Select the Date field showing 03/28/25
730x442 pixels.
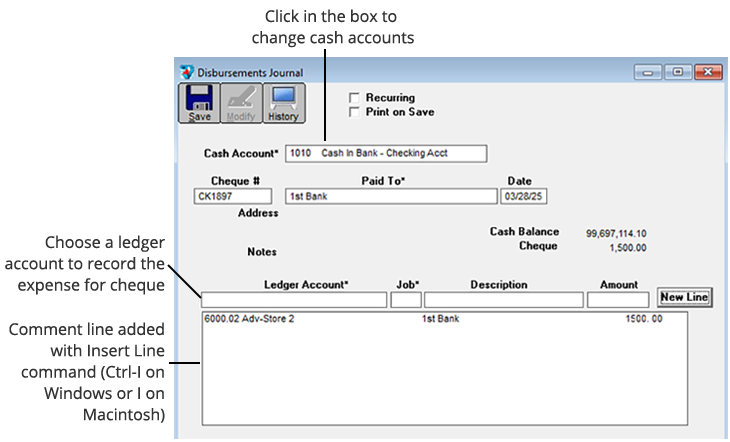tap(524, 197)
